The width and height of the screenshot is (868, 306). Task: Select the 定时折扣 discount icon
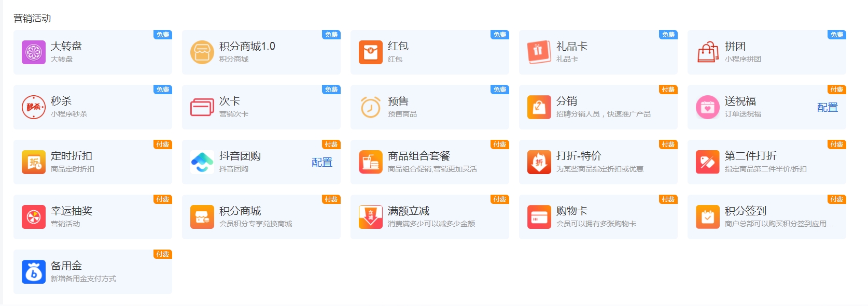pyautogui.click(x=34, y=162)
